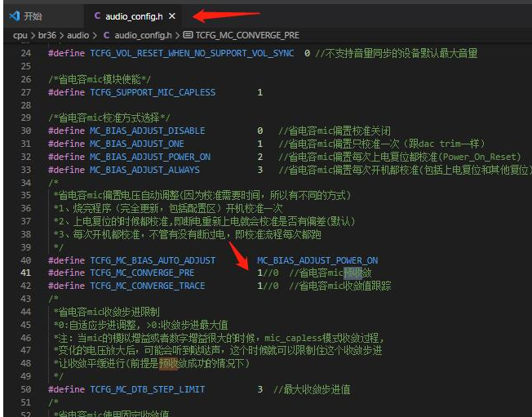Click value 1 on line 42
Screen dimensions: 532x417
[260, 286]
